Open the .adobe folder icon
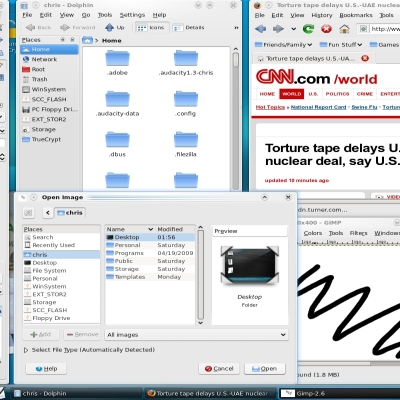Screen dimensions: 400x400 tap(117, 59)
